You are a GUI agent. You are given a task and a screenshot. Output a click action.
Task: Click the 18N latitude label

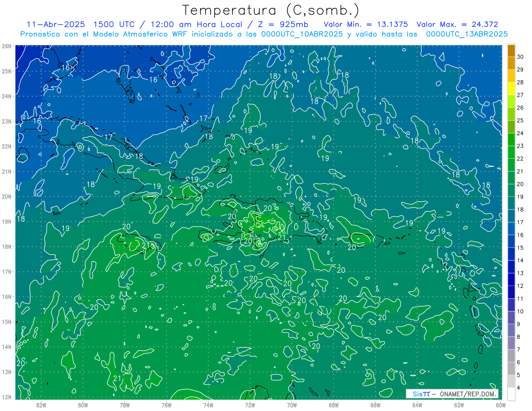pyautogui.click(x=6, y=247)
